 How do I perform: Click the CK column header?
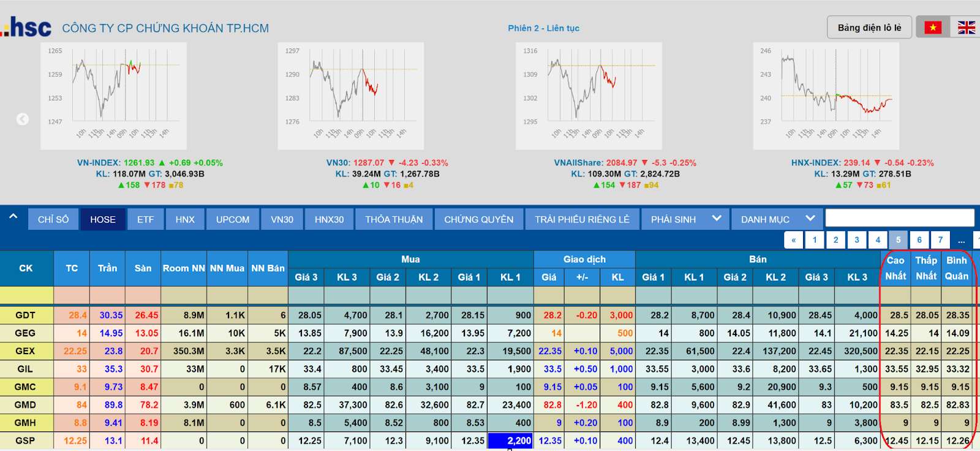coord(26,268)
